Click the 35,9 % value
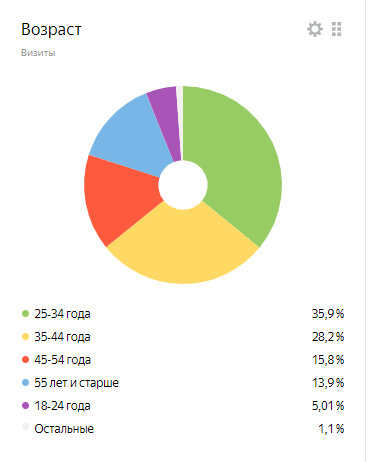The height and width of the screenshot is (462, 369). pyautogui.click(x=328, y=314)
